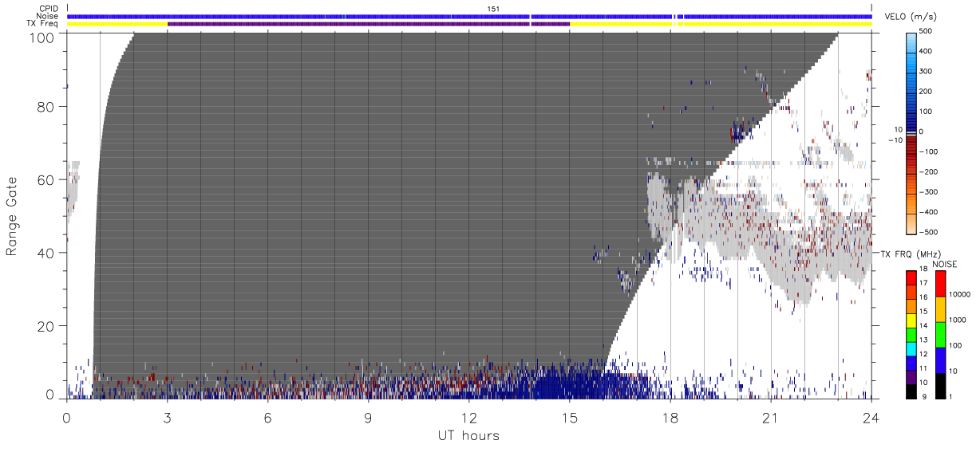
Task: Click the velocity scale label 500
Action: [x=926, y=30]
